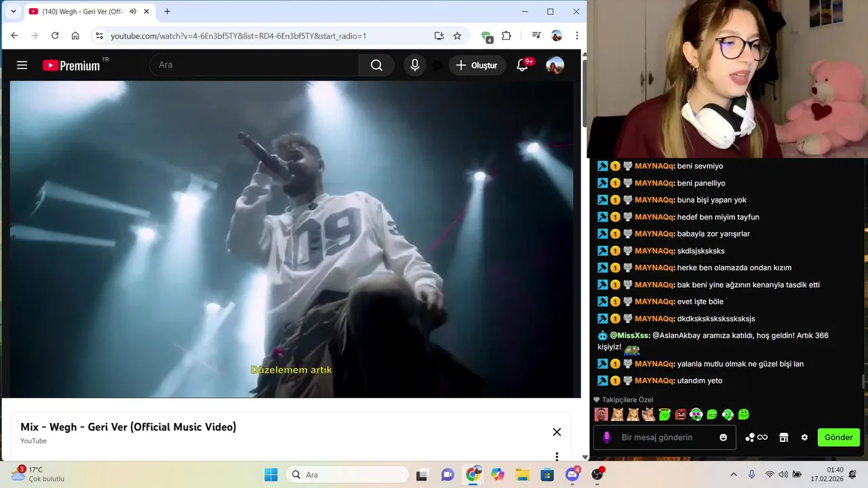Click the Mix - Wegh - Geri Ver title

[128, 427]
